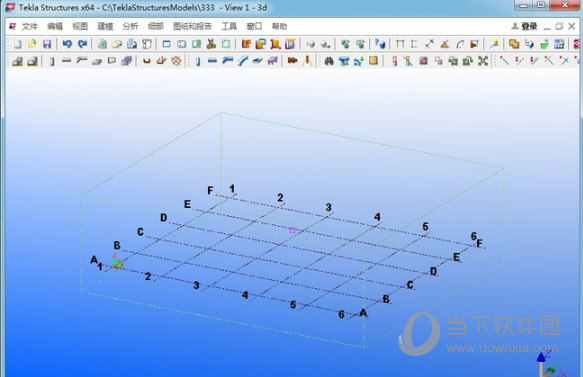Click the fit work area icon

tap(226, 44)
